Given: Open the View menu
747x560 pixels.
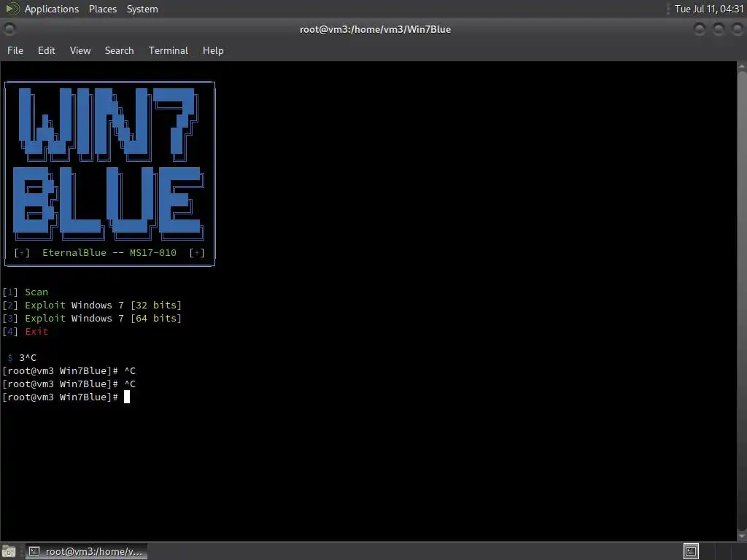Looking at the screenshot, I should (80, 50).
